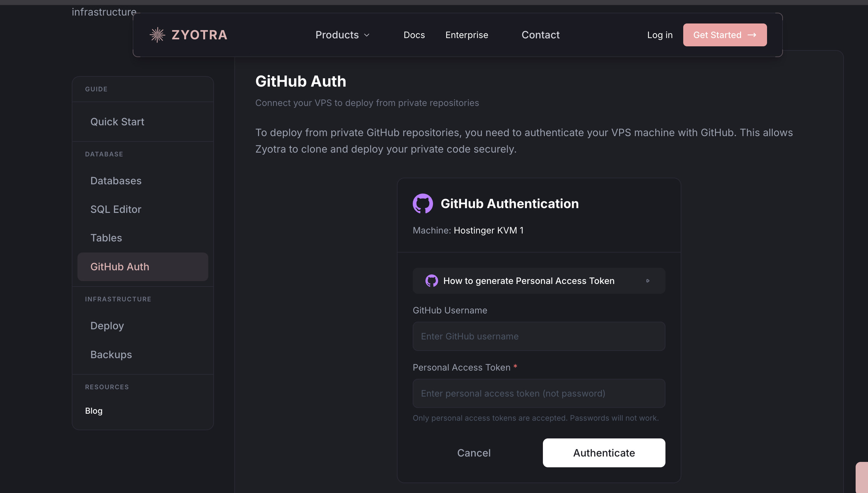Open the Contact page

(x=540, y=35)
